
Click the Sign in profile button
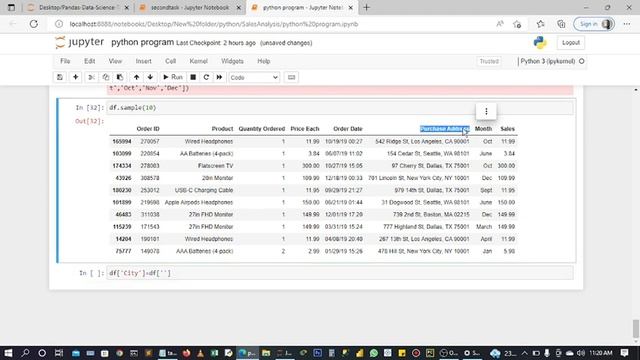click(x=594, y=24)
